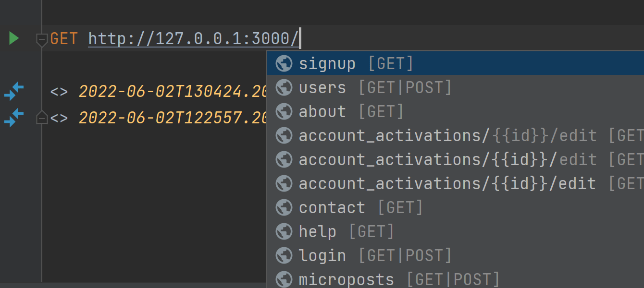Select the signup [GET] completion item
The image size is (644, 288).
[x=356, y=63]
